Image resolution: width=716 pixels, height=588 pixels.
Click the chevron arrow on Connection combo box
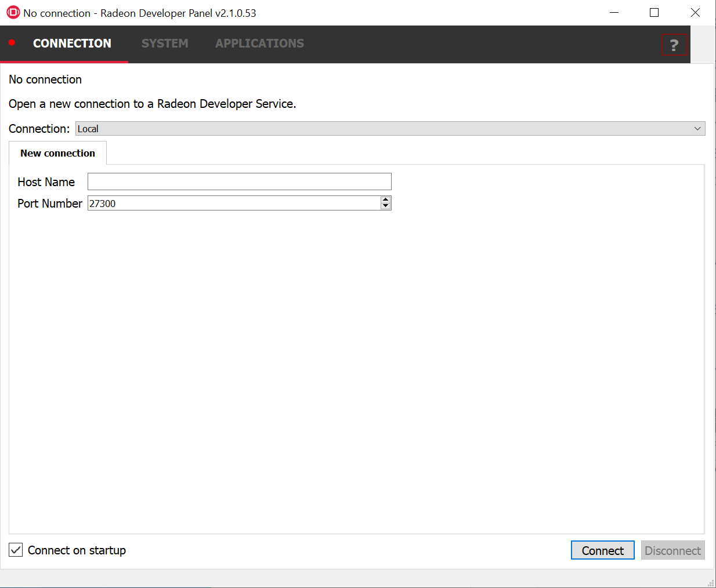[x=697, y=129]
